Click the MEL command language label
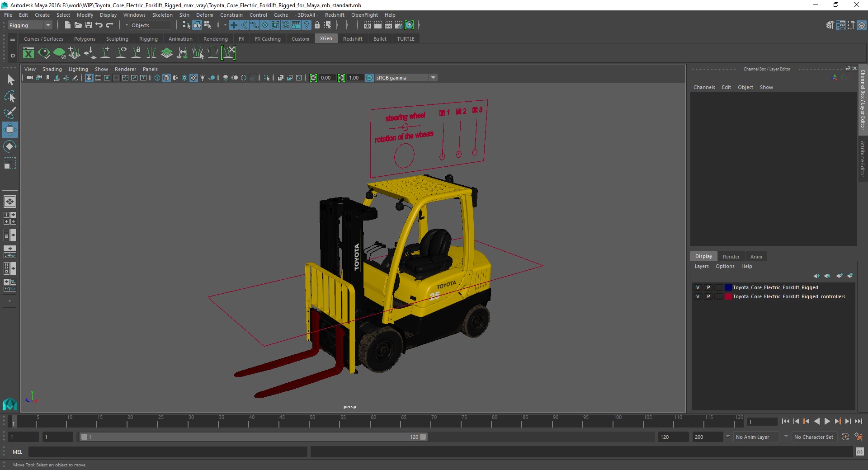Screen dimensions: 868x470 (18, 451)
